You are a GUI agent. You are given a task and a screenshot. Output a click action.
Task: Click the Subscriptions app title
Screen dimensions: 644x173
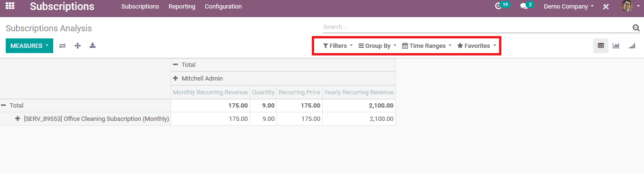(x=62, y=7)
